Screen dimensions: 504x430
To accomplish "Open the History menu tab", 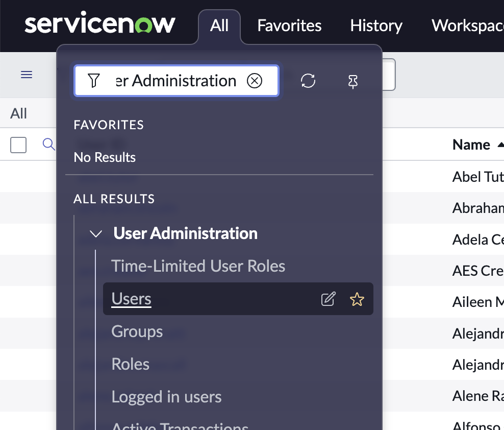I will click(x=376, y=26).
